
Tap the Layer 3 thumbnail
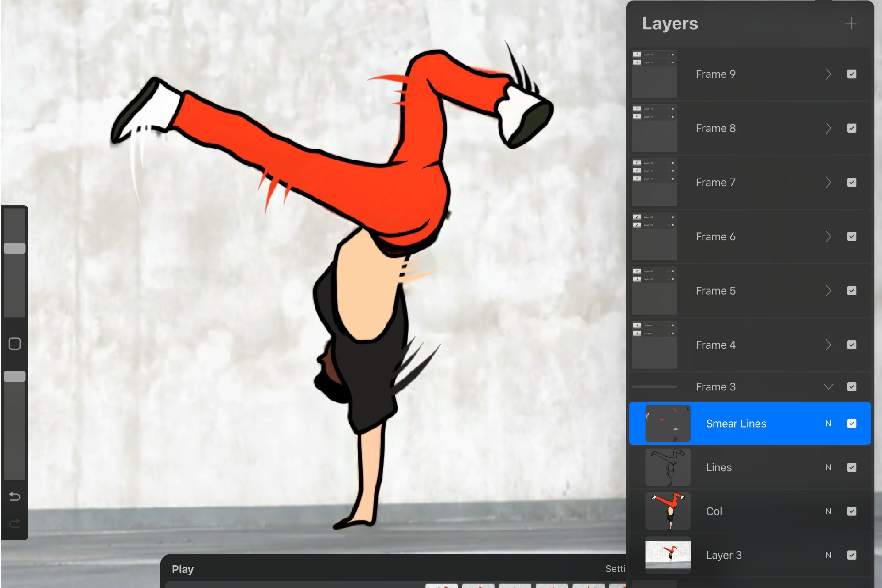[668, 555]
